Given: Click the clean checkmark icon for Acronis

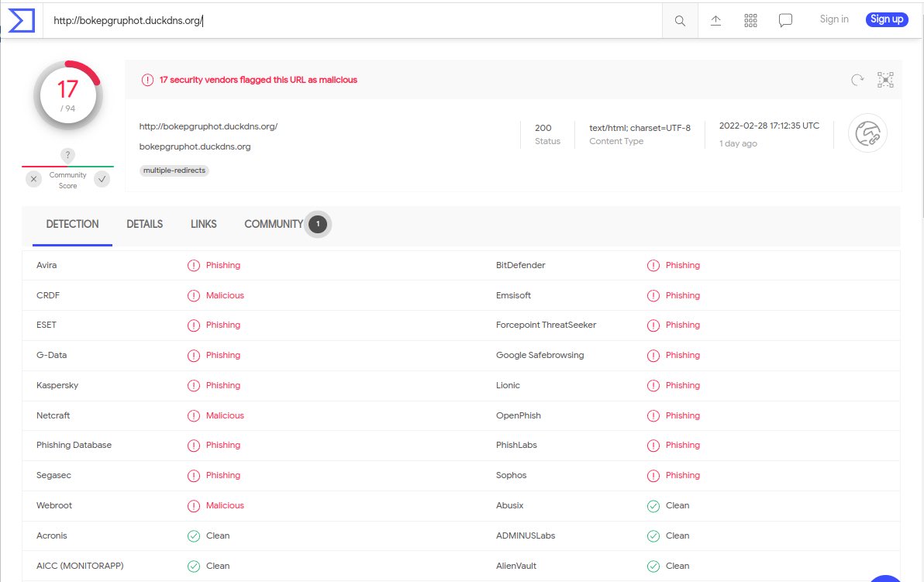Looking at the screenshot, I should (193, 536).
